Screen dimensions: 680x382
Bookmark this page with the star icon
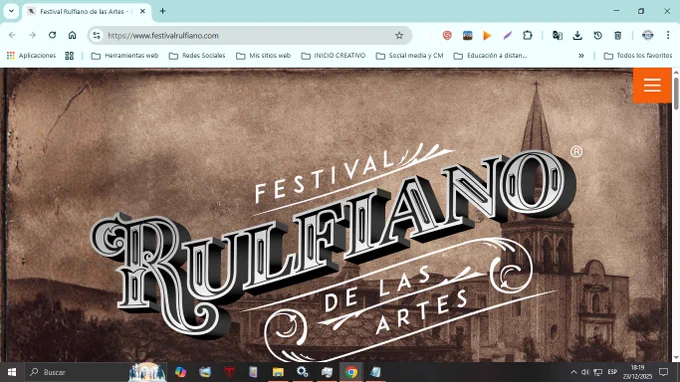(399, 36)
